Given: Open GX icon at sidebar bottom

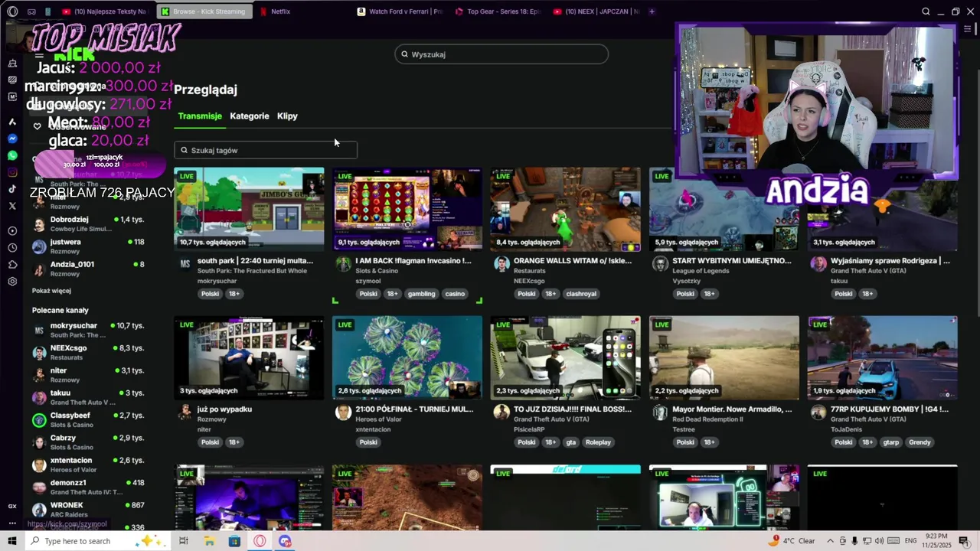Looking at the screenshot, I should [x=12, y=506].
